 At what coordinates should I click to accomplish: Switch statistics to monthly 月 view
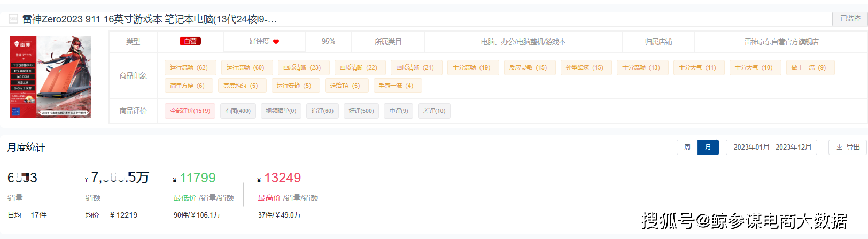point(708,147)
